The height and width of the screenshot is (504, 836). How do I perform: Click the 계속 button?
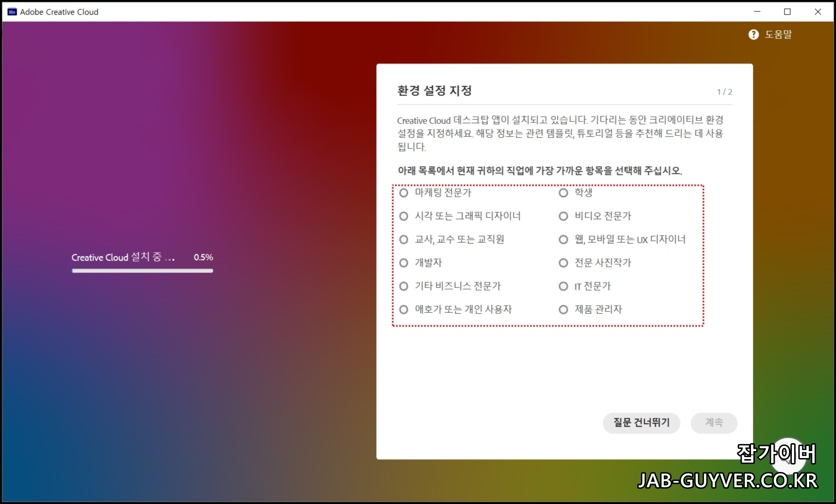(x=714, y=423)
